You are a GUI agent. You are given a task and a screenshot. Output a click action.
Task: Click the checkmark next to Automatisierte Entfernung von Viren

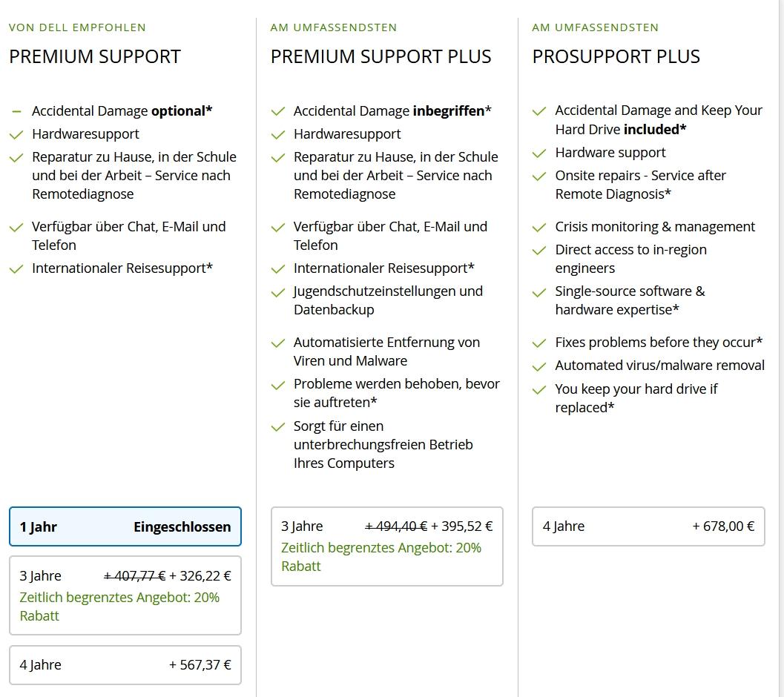[x=278, y=343]
